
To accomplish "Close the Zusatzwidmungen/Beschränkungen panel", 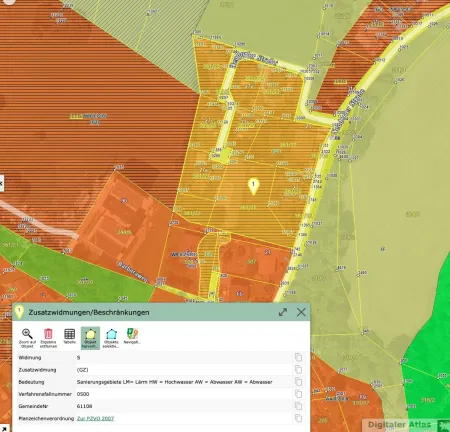I will 301,312.
